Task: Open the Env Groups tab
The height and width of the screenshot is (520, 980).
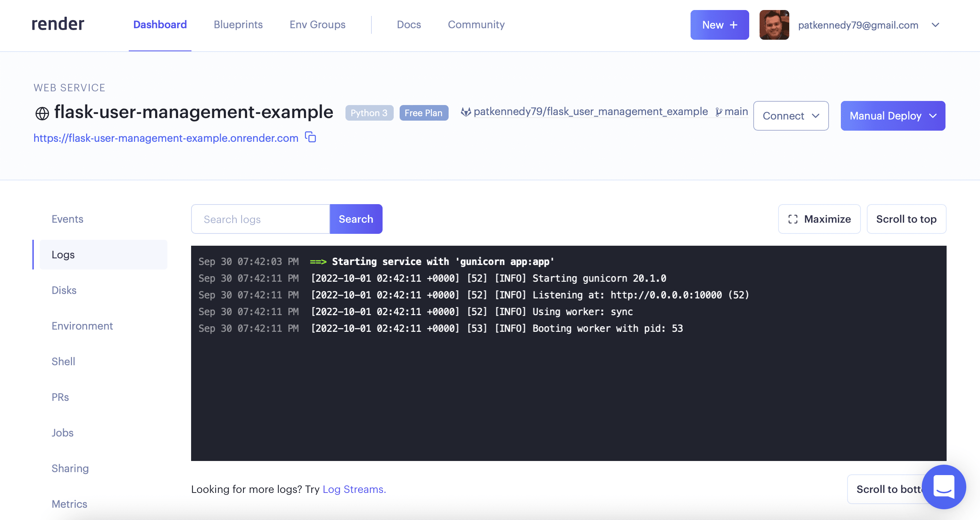Action: coord(317,24)
